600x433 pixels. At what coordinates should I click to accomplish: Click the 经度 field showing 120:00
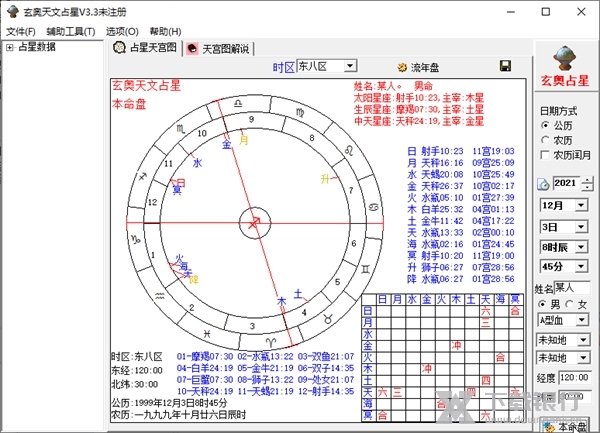click(575, 378)
